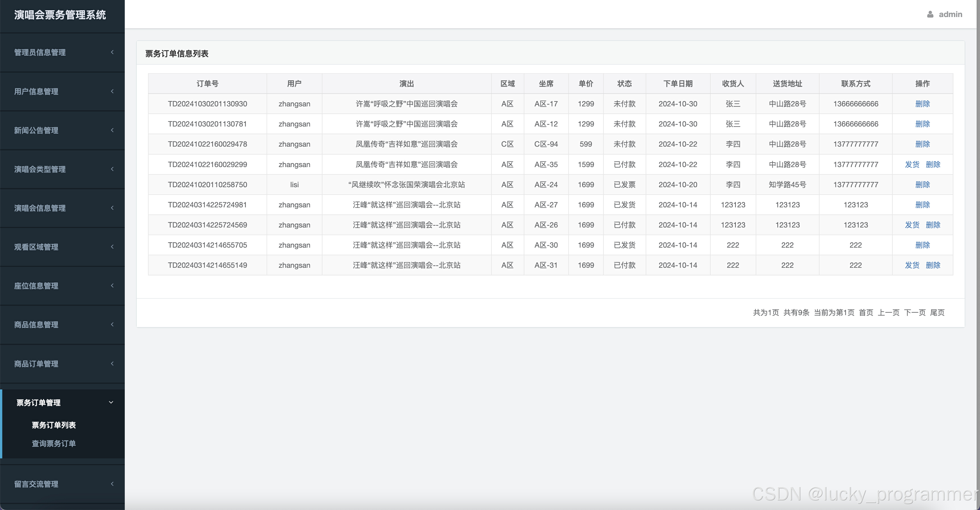Go to 下一页 in pagination
The height and width of the screenshot is (510, 980).
[914, 313]
